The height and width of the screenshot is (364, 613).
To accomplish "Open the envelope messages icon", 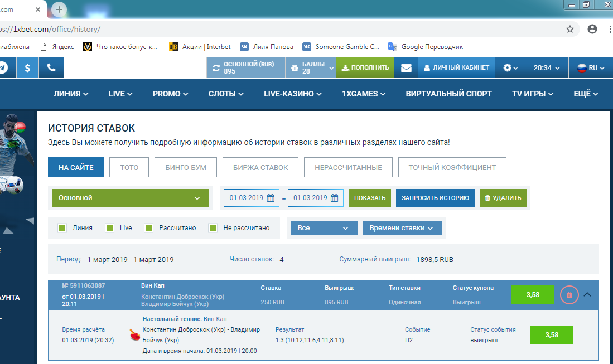I will pos(406,67).
